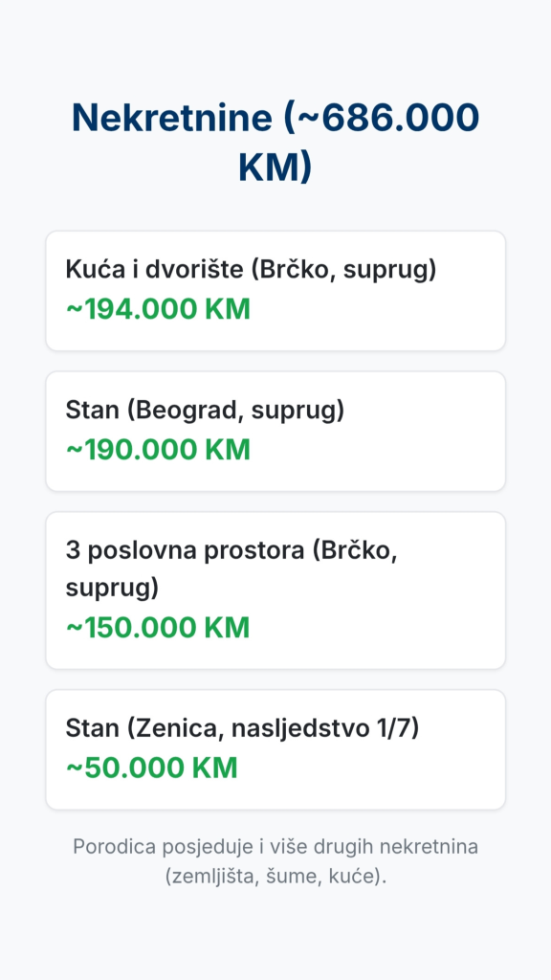This screenshot has height=980, width=551.
Task: Click the ~190.000 KM value
Action: pos(158,450)
